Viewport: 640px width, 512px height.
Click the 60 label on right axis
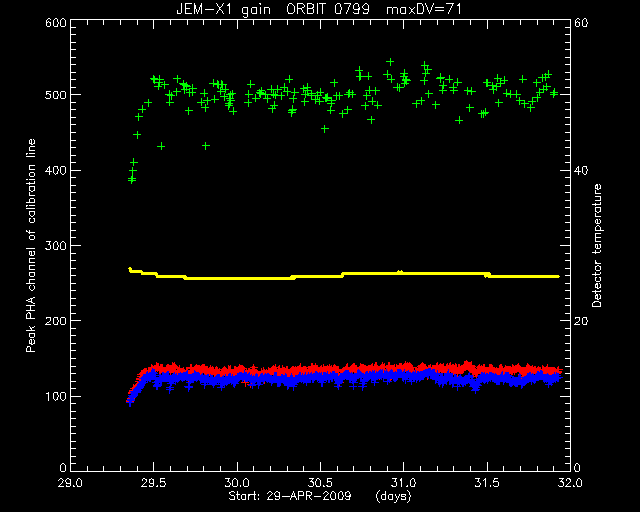tap(581, 23)
